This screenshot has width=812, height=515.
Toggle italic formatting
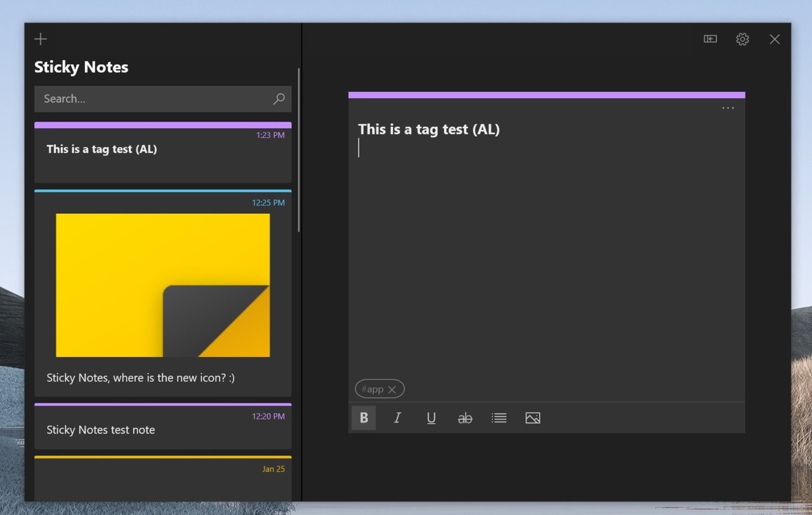pos(398,418)
